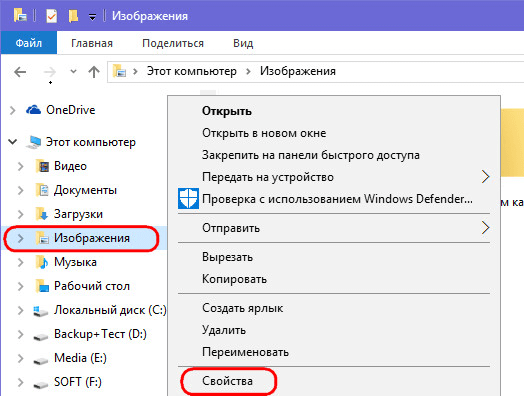Expand the Видео folder node
Screen dimensions: 524x396
[x=21, y=166]
